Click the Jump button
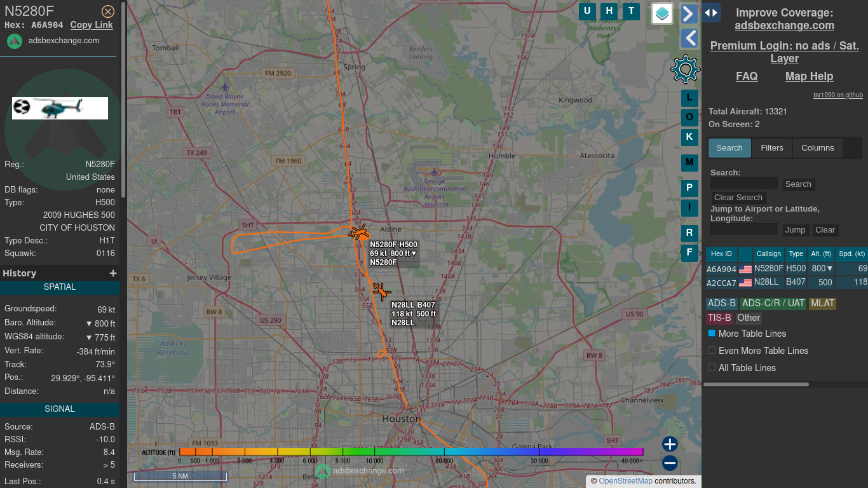The width and height of the screenshot is (868, 488). pyautogui.click(x=795, y=230)
